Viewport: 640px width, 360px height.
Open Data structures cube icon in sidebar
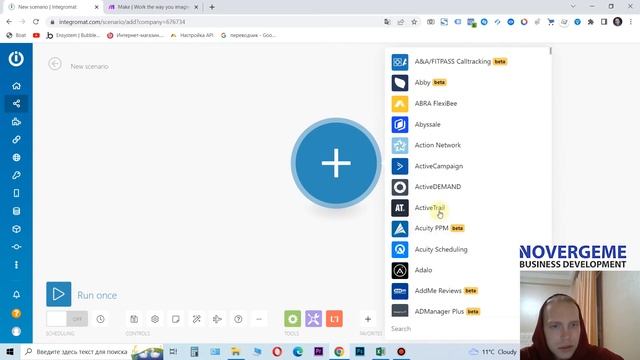pos(16,229)
